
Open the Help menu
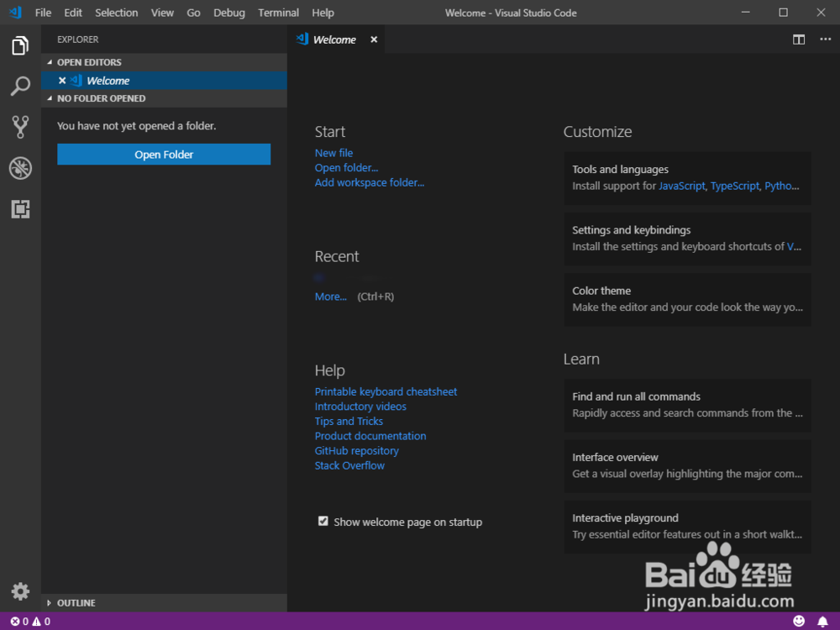tap(323, 13)
